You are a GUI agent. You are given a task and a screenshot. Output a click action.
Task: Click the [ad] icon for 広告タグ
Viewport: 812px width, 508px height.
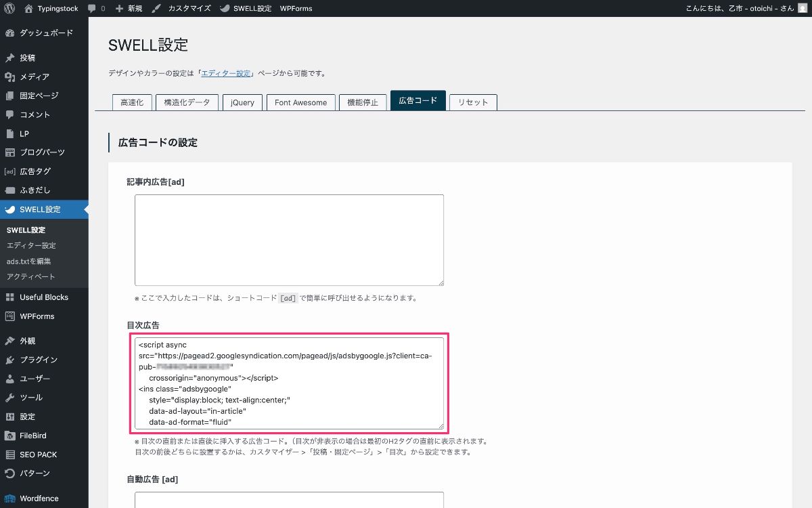9,171
